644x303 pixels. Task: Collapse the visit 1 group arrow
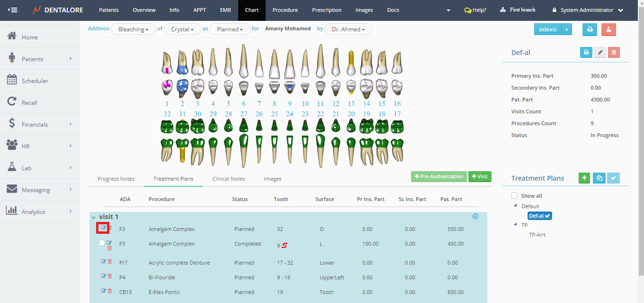pyautogui.click(x=94, y=218)
